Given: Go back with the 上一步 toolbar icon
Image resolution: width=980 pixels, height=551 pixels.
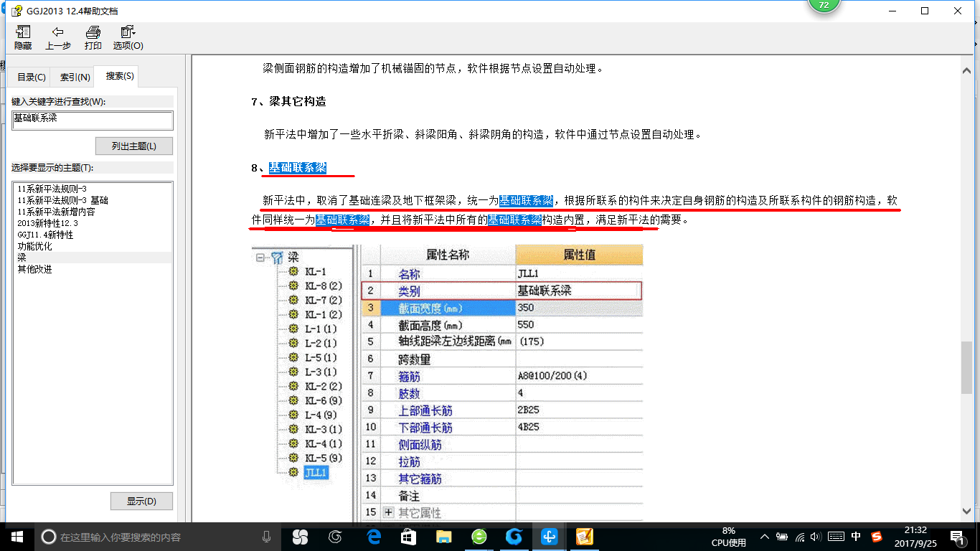Looking at the screenshot, I should [58, 32].
